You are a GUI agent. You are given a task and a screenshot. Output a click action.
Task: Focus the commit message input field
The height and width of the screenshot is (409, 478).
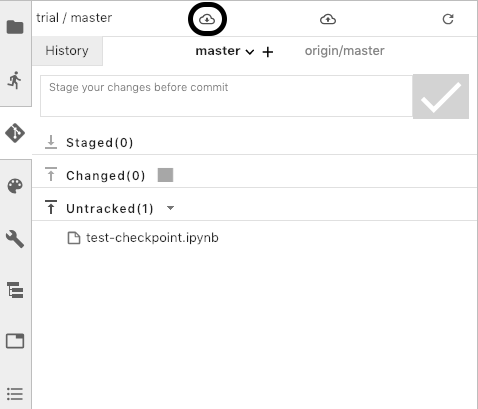point(226,96)
